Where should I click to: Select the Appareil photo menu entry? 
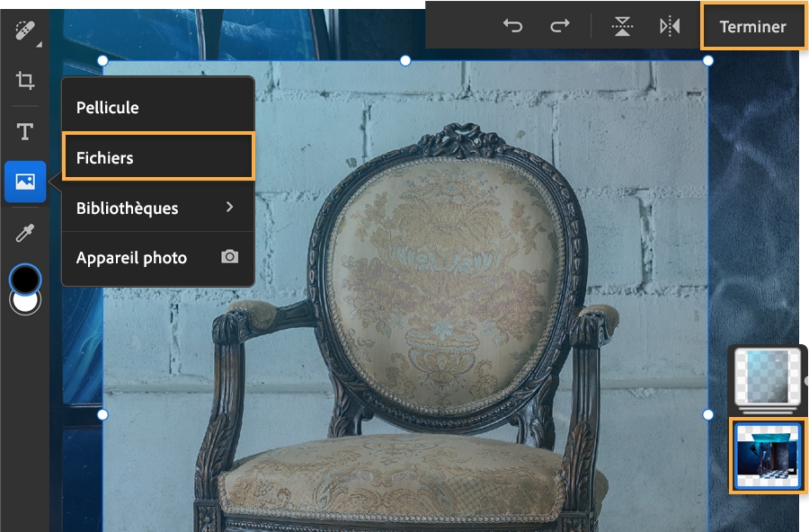tap(130, 258)
